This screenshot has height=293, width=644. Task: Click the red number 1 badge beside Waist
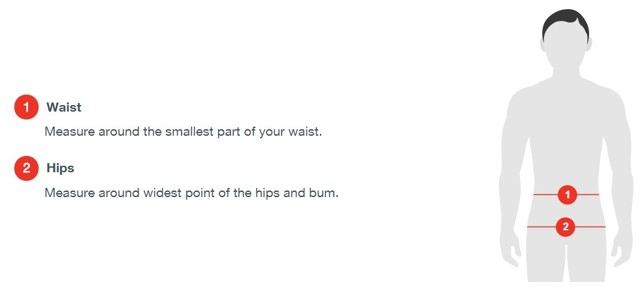[x=26, y=107]
